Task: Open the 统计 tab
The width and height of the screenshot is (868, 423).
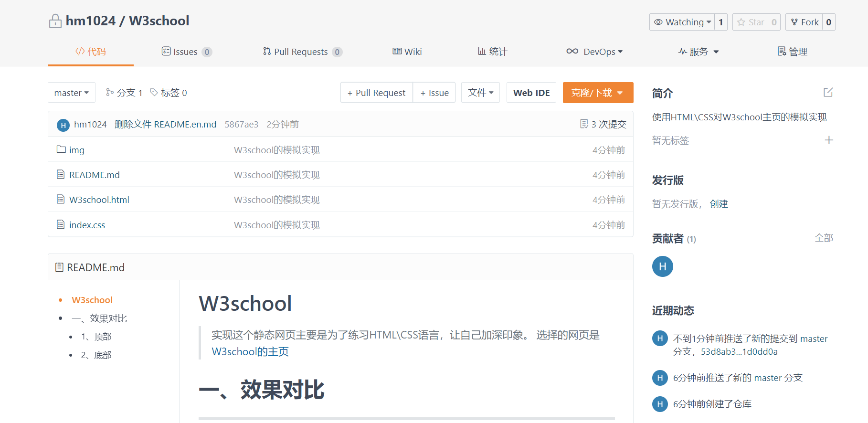Action: [493, 52]
